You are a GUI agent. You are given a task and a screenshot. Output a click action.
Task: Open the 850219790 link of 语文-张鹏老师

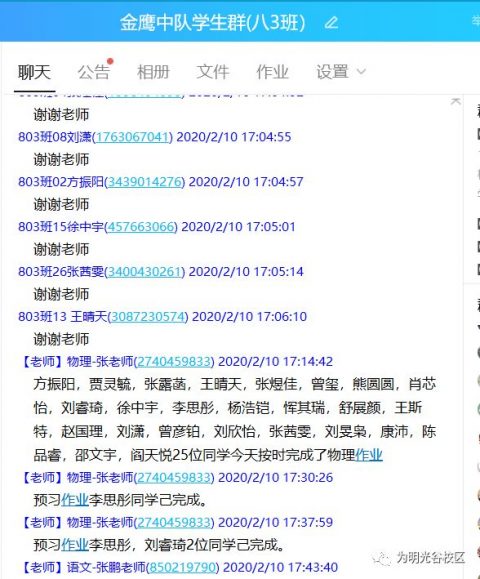click(183, 567)
